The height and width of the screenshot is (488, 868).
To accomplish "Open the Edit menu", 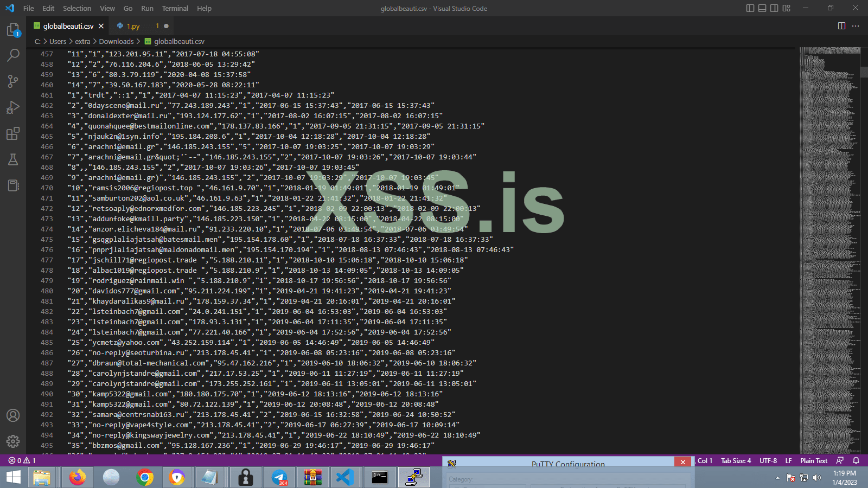I will 48,8.
